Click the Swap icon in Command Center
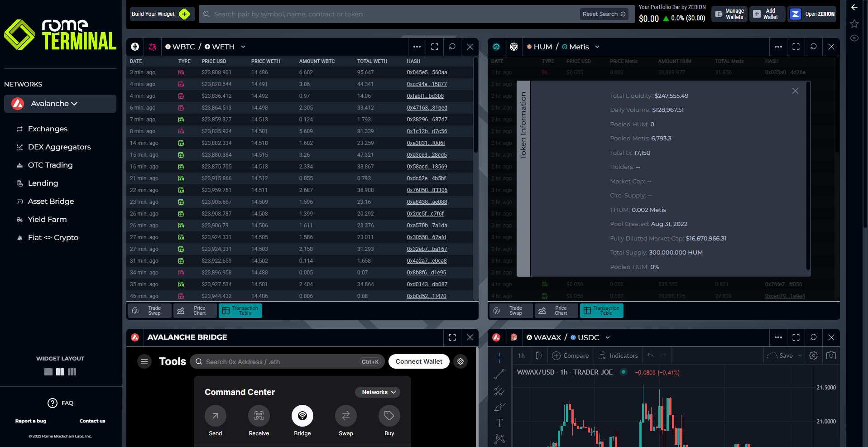This screenshot has width=868, height=447. tap(346, 416)
